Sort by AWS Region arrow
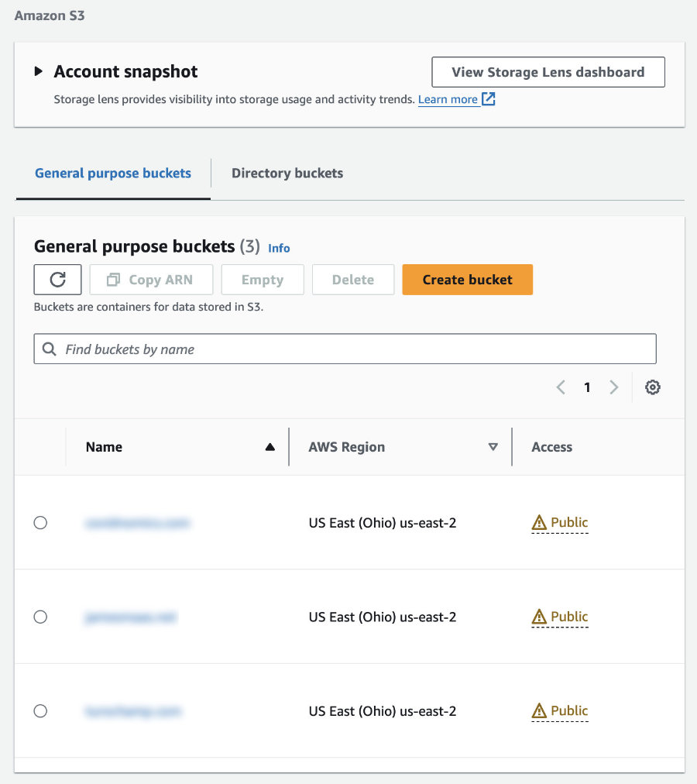 point(493,447)
